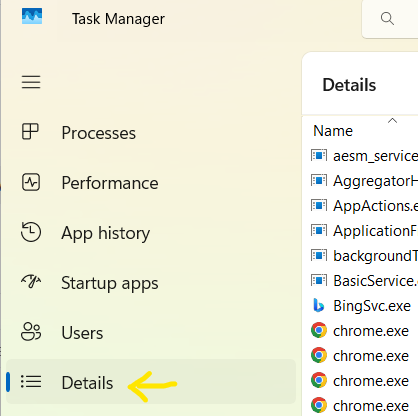Open the Users page icon

coord(31,332)
